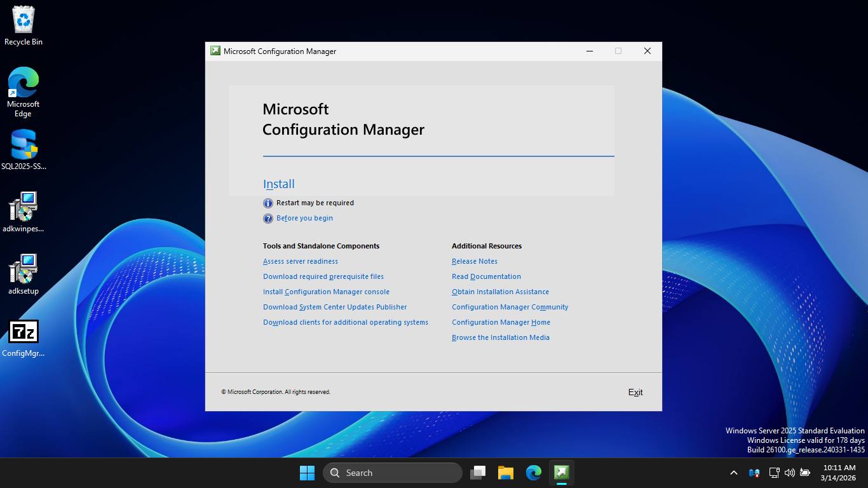Open File Explorer from the taskbar
Image resolution: width=868 pixels, height=488 pixels.
(505, 473)
